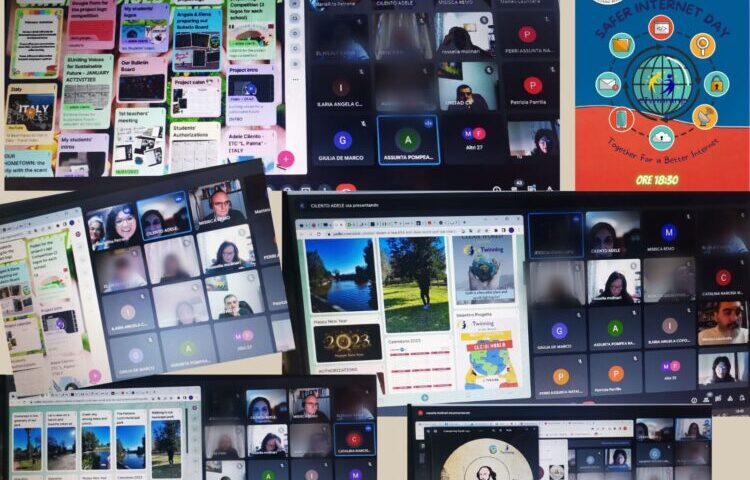The height and width of the screenshot is (480, 750).
Task: Click 'ORE 18:30' text on the poster
Action: (x=657, y=180)
